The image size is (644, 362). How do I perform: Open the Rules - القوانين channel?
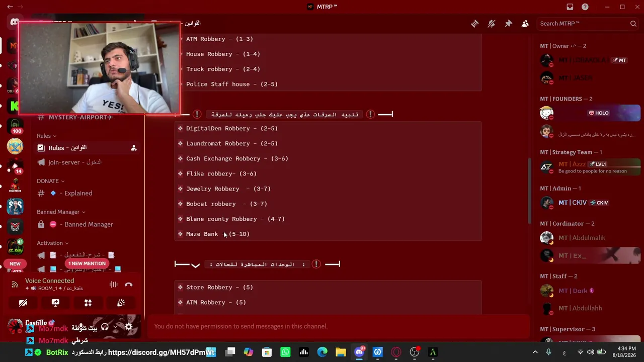87,148
